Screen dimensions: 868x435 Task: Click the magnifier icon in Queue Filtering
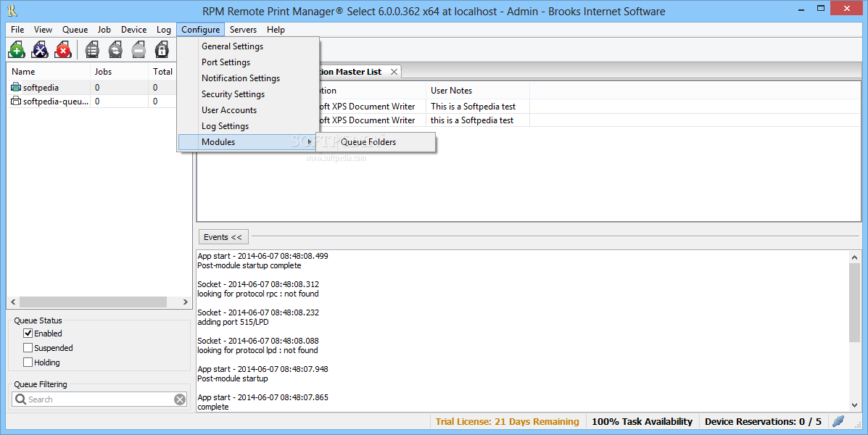[x=20, y=399]
